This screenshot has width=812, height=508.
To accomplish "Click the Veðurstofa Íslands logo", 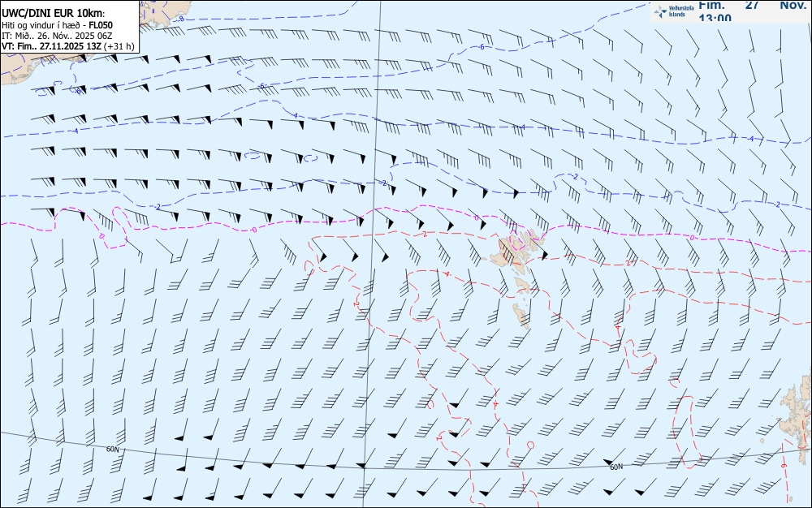I will 674,11.
